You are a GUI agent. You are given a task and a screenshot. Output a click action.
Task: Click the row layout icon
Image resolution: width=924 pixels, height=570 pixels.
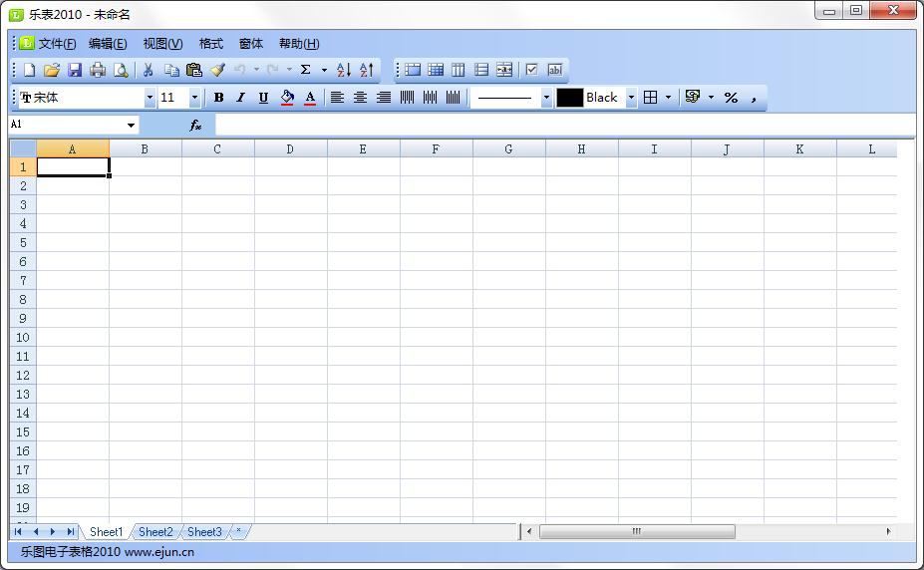[x=481, y=70]
